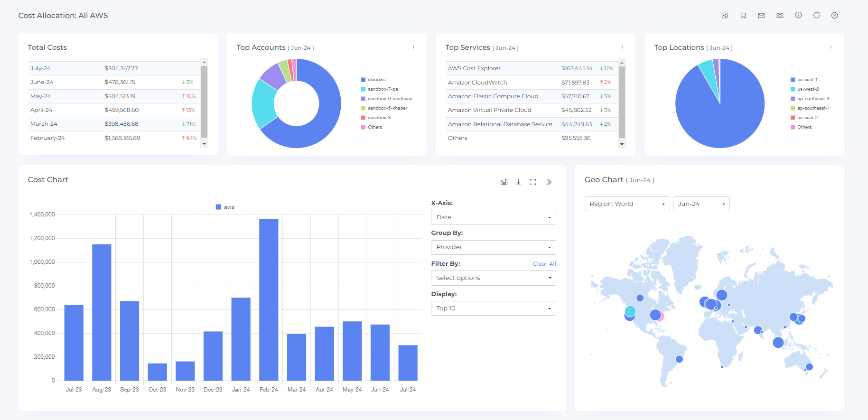
Task: Open the Region: World dropdown
Action: click(627, 204)
